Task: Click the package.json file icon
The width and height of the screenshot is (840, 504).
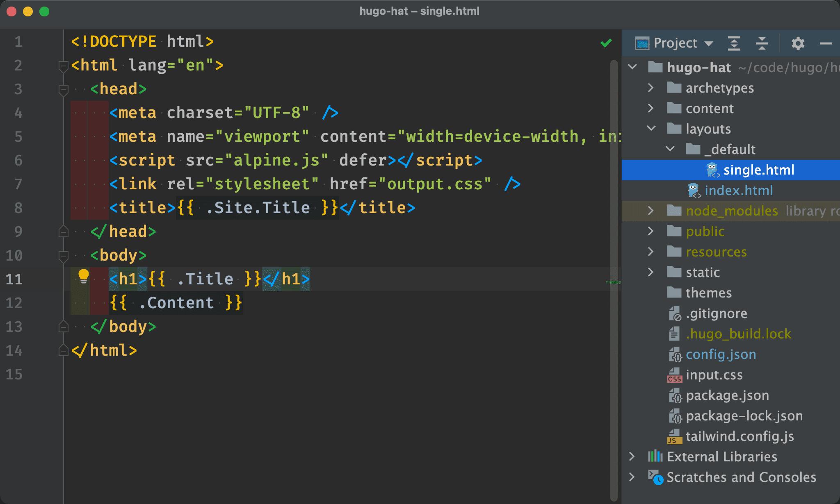Action: [x=675, y=395]
